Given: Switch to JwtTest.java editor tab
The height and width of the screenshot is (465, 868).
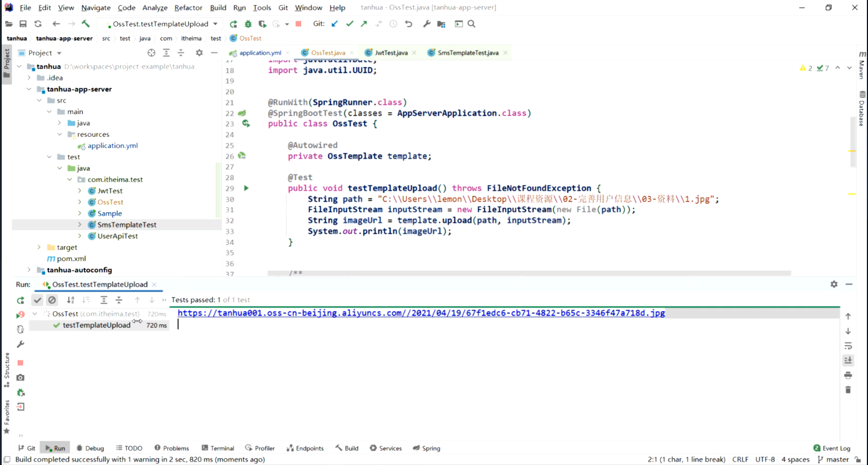Looking at the screenshot, I should (391, 52).
